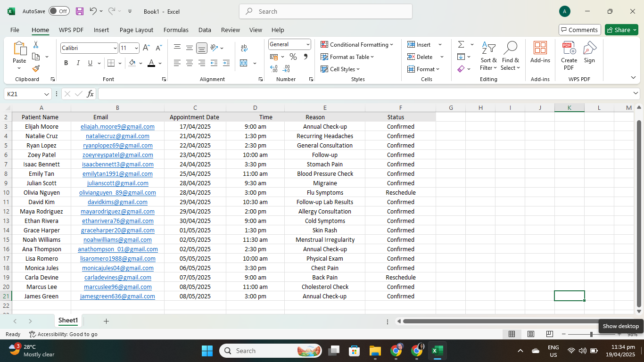The image size is (644, 362).
Task: Click the AutoSum sigma icon
Action: (461, 44)
